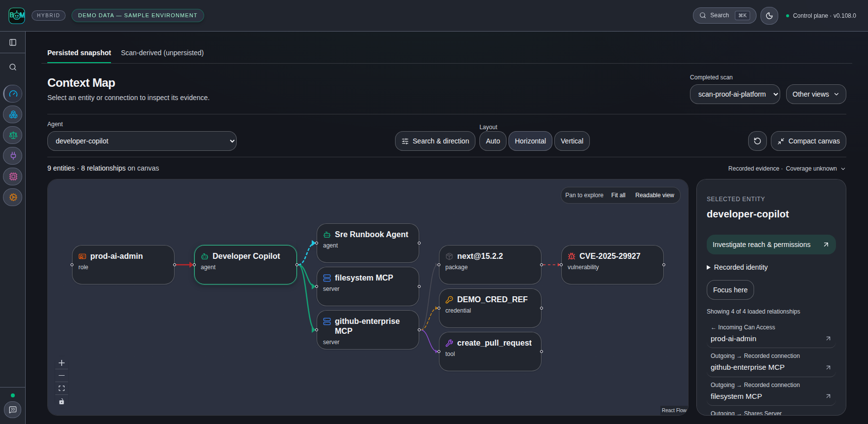Screen dimensions: 868x424
Task: Select the next@15.2.2 package node
Action: tap(490, 265)
